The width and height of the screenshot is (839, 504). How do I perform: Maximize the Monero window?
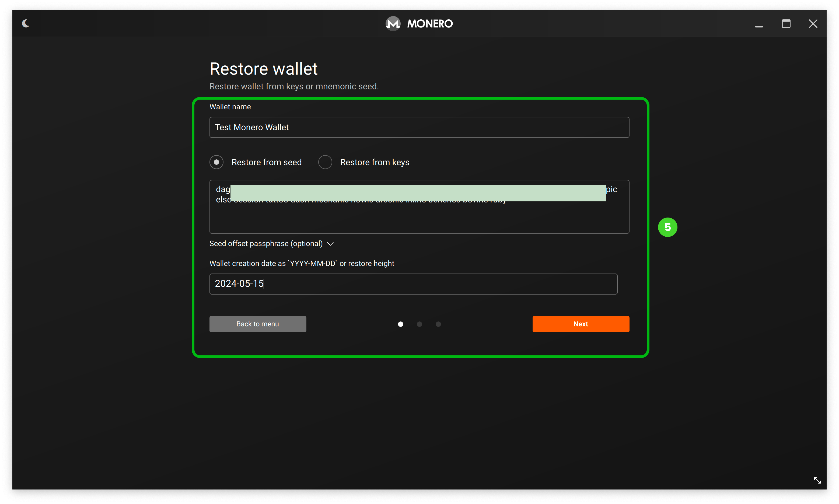(786, 23)
